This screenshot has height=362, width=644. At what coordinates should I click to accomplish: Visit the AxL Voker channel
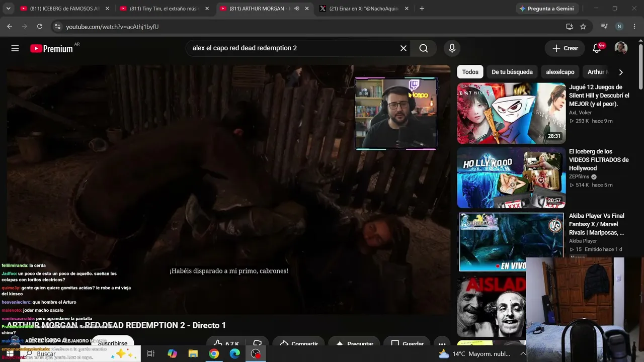point(580,113)
